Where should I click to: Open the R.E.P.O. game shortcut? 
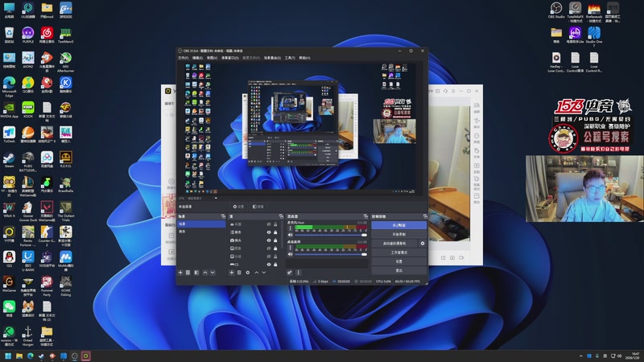[66, 159]
